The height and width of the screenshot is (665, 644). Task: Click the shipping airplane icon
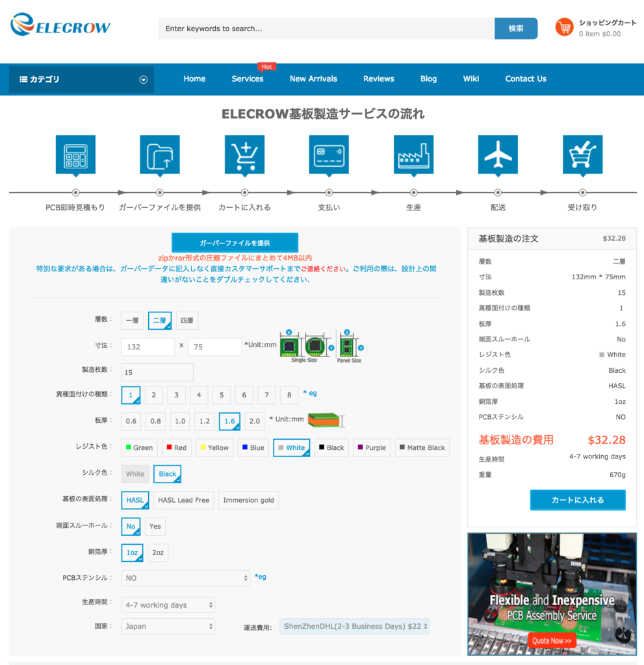point(498,155)
